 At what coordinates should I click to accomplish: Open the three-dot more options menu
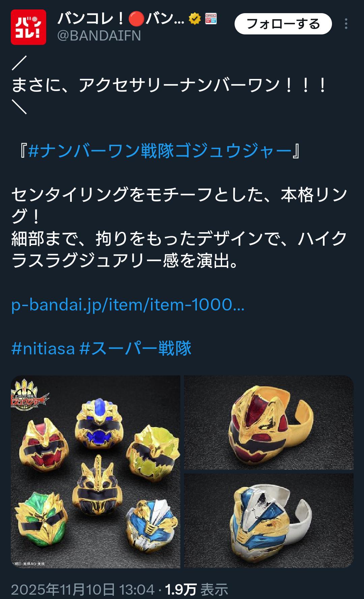tap(346, 24)
